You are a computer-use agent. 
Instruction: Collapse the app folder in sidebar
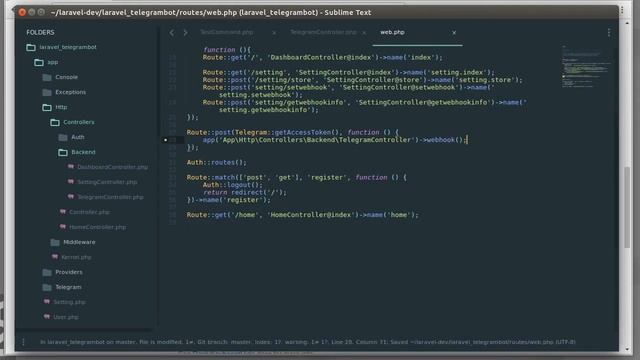tap(53, 62)
